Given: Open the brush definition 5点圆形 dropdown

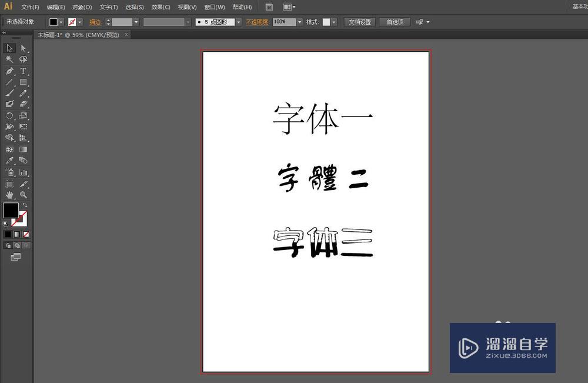Looking at the screenshot, I should 238,22.
